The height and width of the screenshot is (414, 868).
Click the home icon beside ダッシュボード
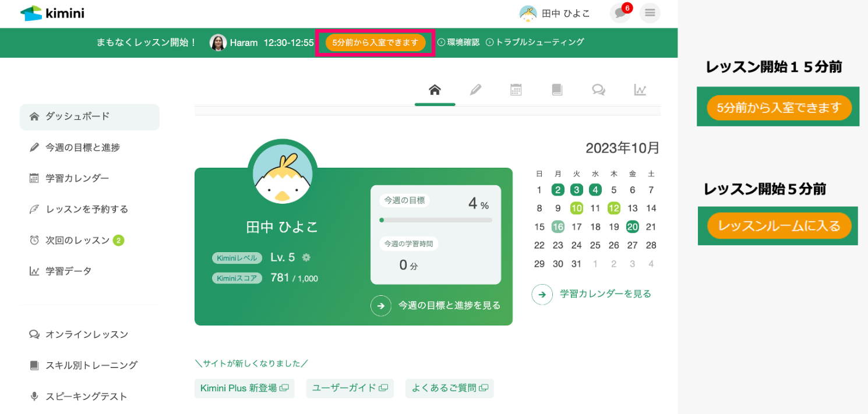(34, 116)
